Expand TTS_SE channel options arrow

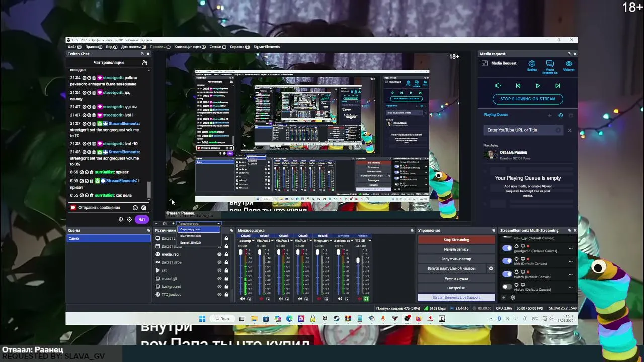[x=370, y=241]
